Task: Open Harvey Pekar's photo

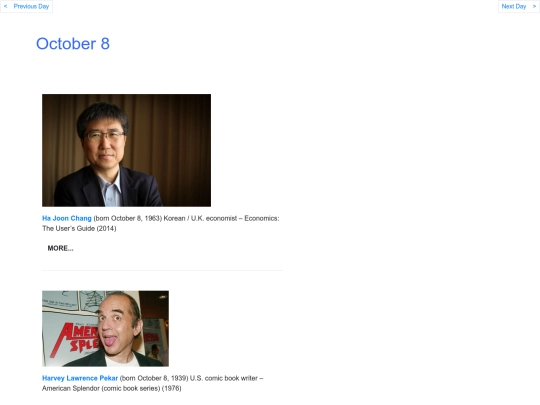Action: [105, 329]
